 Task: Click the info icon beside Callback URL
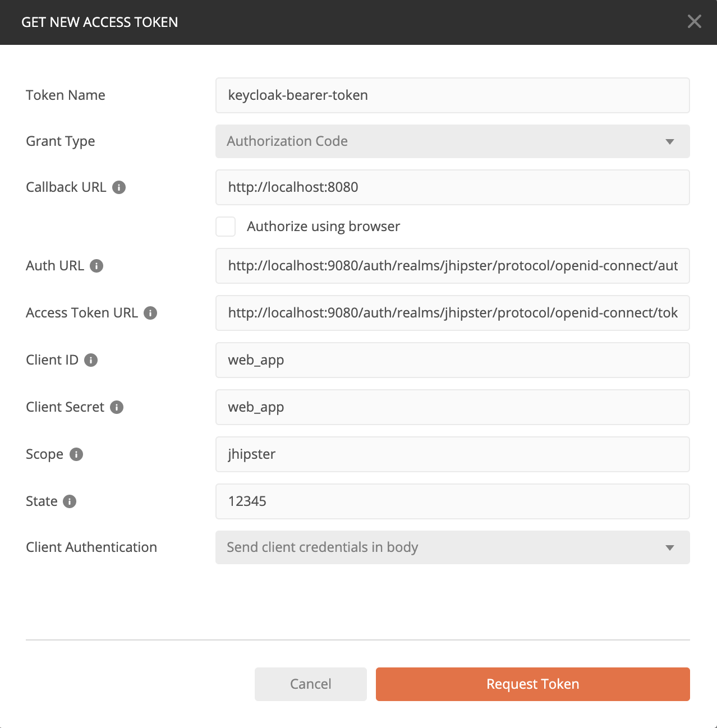(118, 188)
